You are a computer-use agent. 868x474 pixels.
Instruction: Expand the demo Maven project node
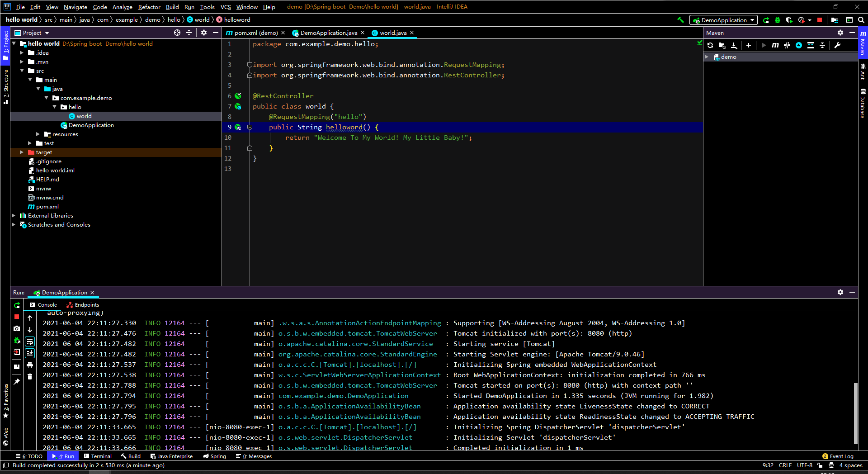tap(707, 57)
